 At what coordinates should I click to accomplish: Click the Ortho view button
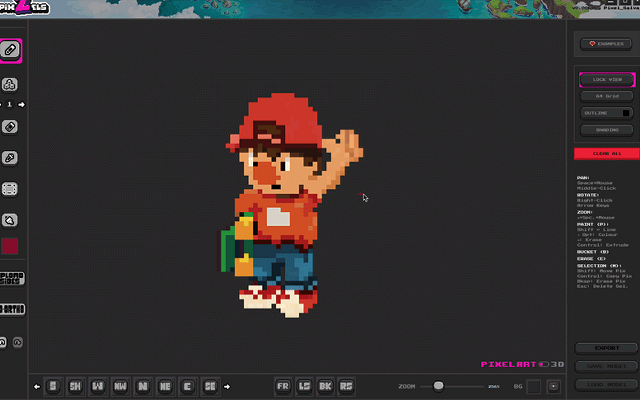(x=12, y=309)
